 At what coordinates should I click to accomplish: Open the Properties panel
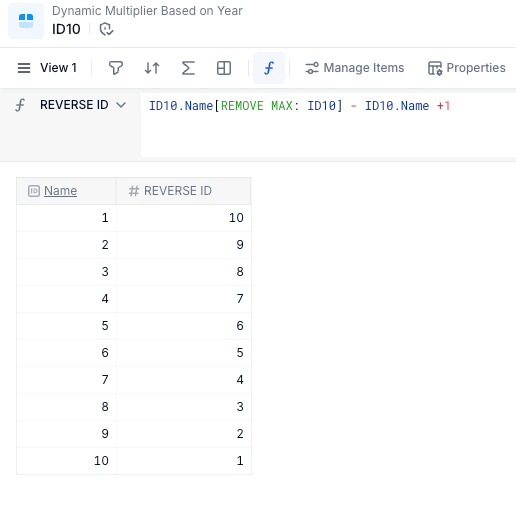coord(467,68)
